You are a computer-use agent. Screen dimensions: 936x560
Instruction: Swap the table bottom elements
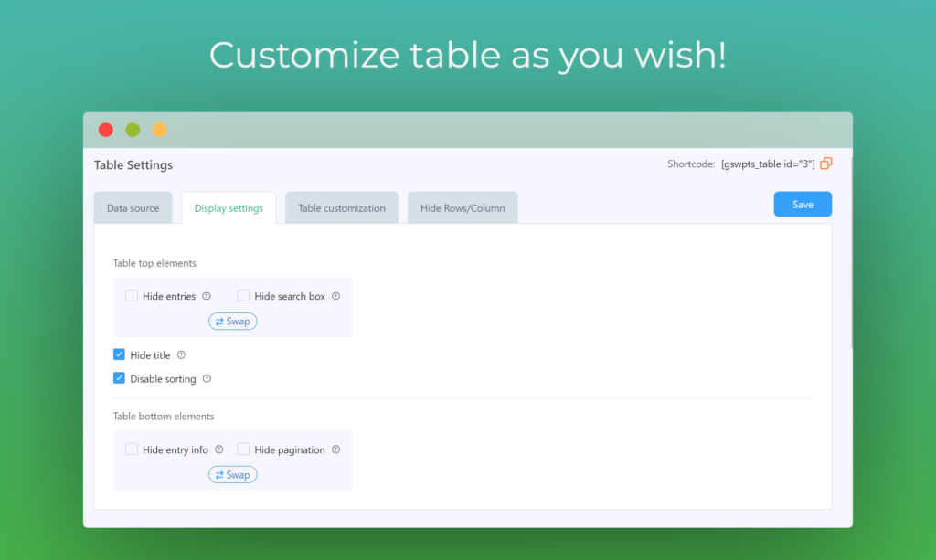pos(233,475)
